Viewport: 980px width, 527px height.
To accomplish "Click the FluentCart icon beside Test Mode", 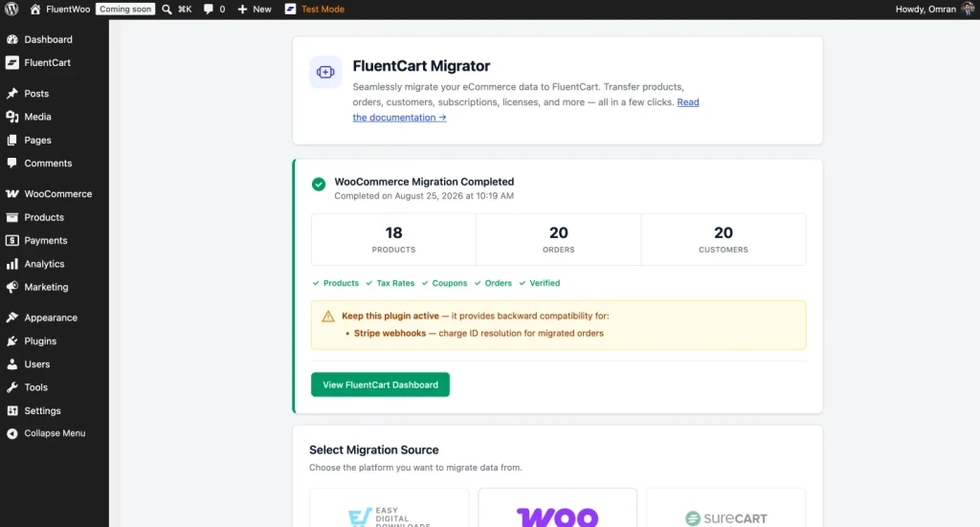I will 290,9.
